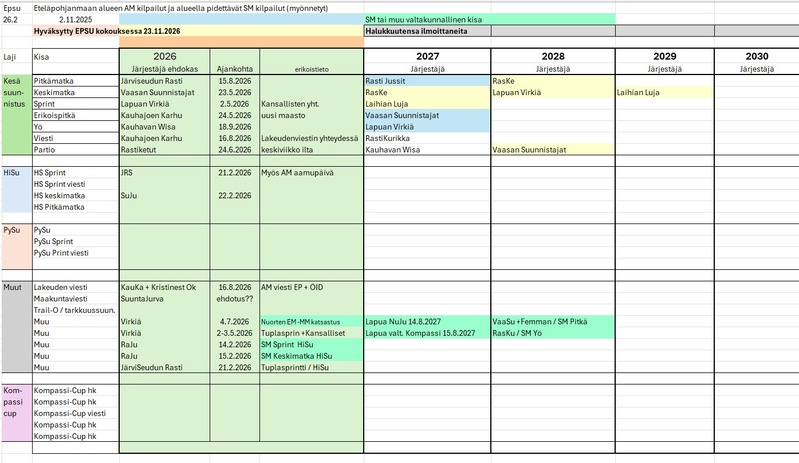Select the date cell 23.5.2026
Viewport: 799px width, 463px height.
[x=231, y=92]
